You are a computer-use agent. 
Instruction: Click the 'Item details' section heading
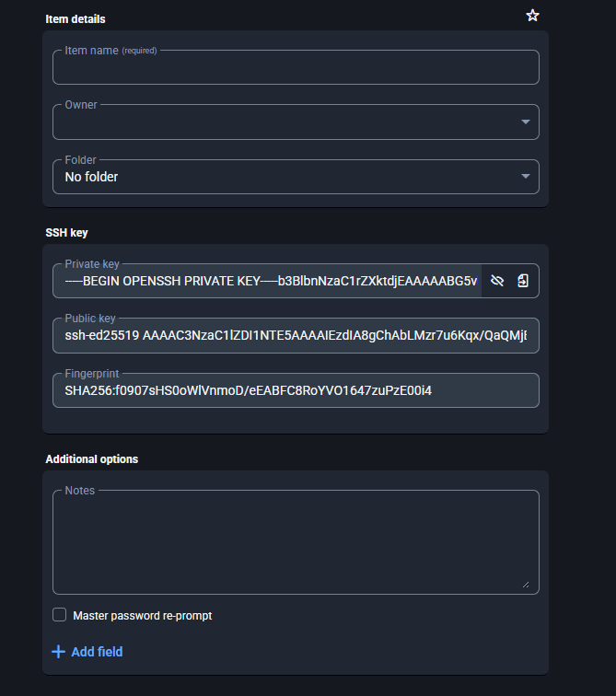76,19
